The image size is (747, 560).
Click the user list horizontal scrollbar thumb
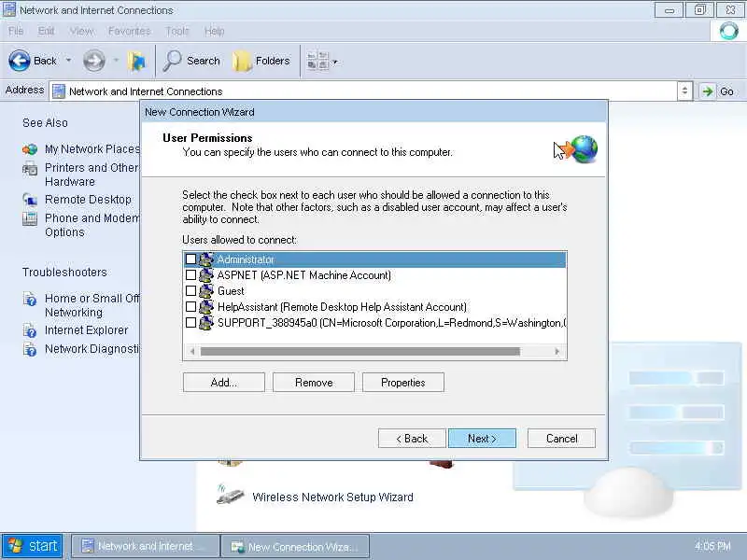(x=360, y=352)
